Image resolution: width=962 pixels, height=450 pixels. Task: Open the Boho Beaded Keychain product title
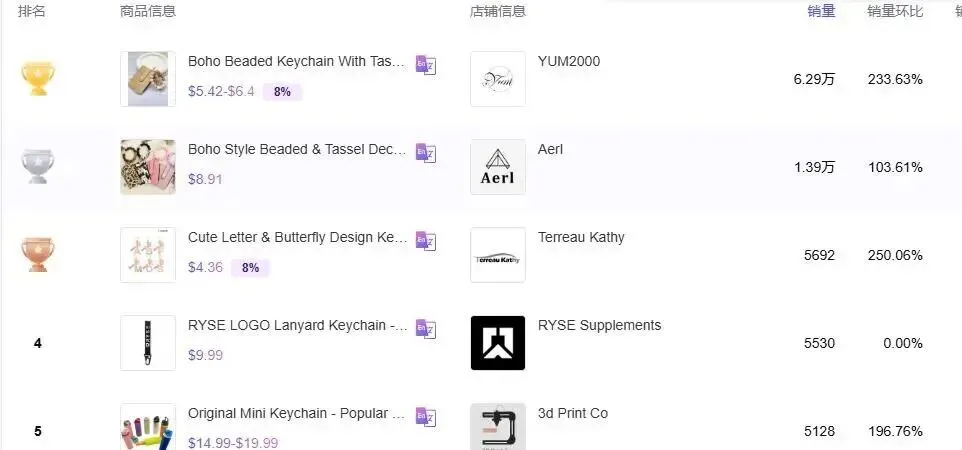tap(297, 62)
